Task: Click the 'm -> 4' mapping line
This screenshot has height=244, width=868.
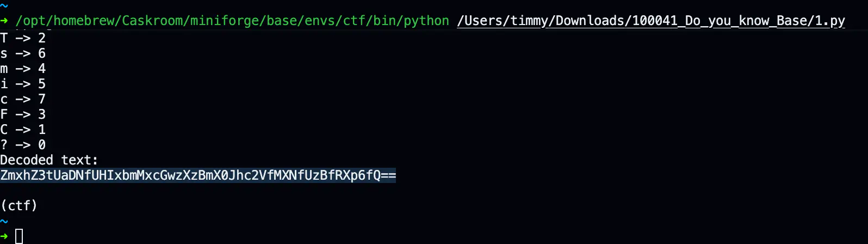Action: coord(23,69)
